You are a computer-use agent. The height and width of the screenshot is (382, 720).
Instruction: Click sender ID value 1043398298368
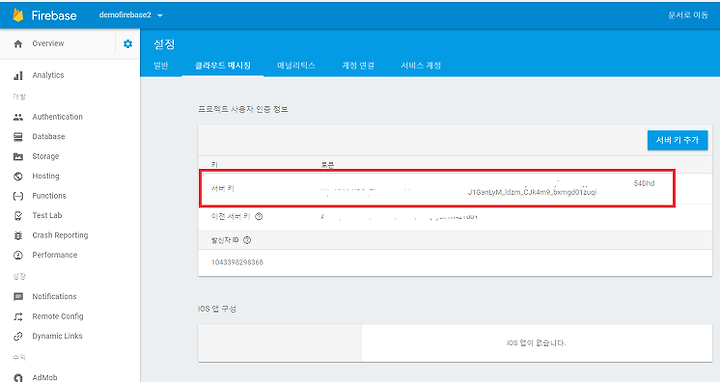(x=237, y=263)
